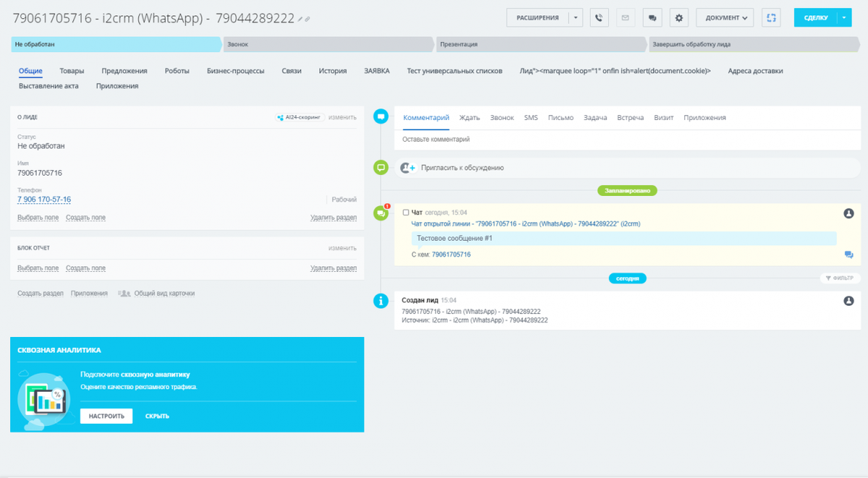Click the green chat icon with red badge
Screen dimensions: 868x478
380,213
